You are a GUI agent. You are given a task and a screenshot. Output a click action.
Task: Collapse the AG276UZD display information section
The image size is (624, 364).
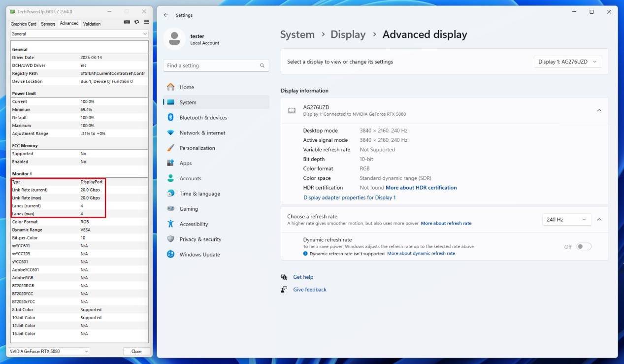point(599,110)
